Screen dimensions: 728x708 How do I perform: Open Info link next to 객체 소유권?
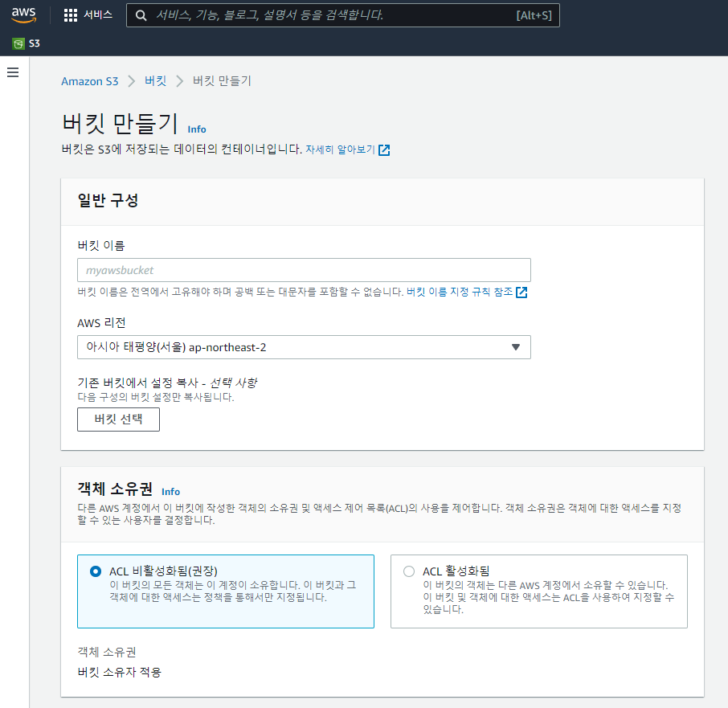click(171, 492)
